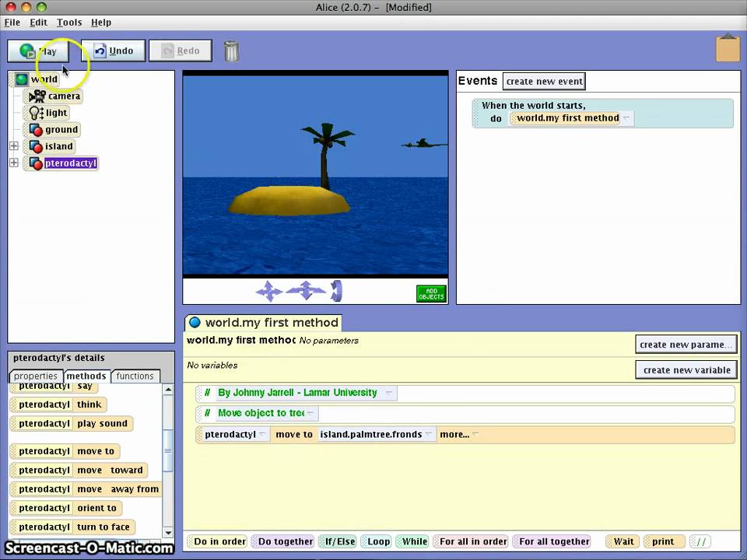
Task: Open the File menu
Action: (12, 23)
